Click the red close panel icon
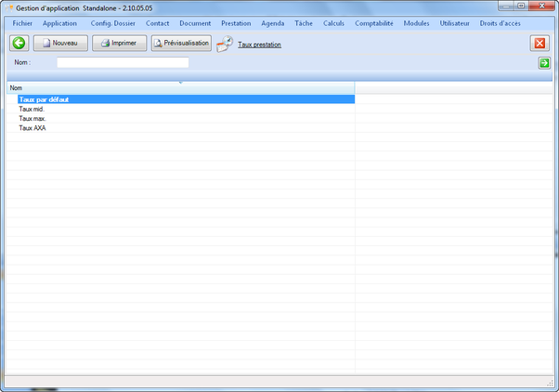Screen dimensions: 559x392 pyautogui.click(x=539, y=44)
